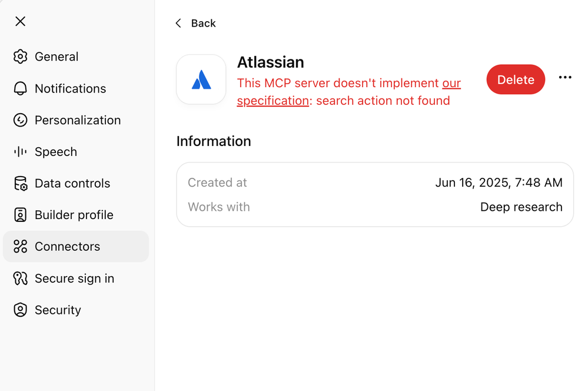
Task: Click the General gear icon
Action: (20, 57)
